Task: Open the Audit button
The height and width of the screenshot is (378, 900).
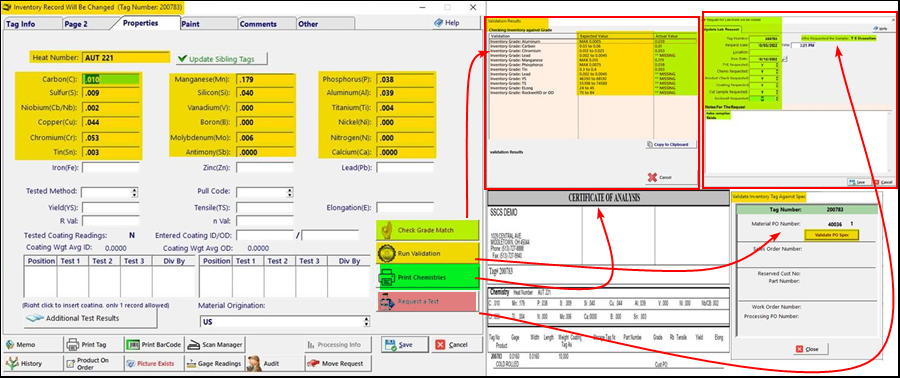Action: pyautogui.click(x=274, y=363)
